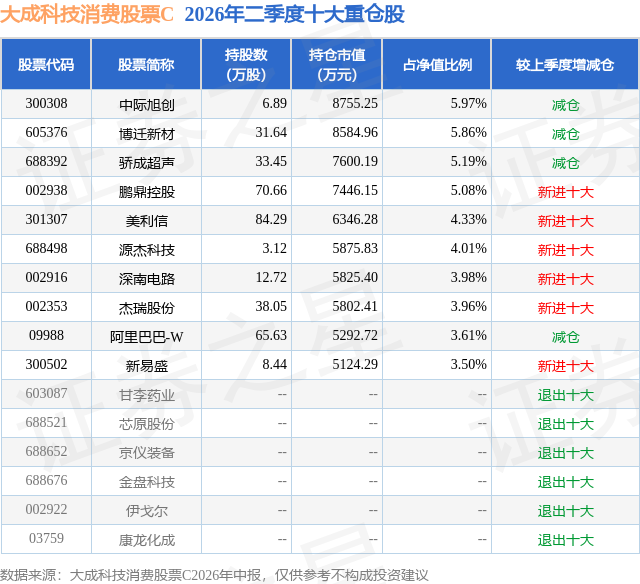Click the 占净值比例 column header
Viewport: 640px width, 584px height.
[x=437, y=64]
